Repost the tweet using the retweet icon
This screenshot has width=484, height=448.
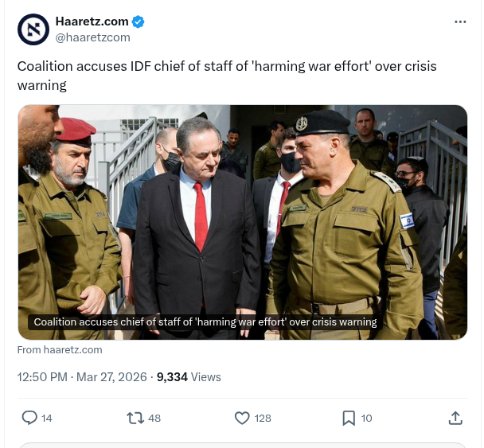[x=135, y=418]
